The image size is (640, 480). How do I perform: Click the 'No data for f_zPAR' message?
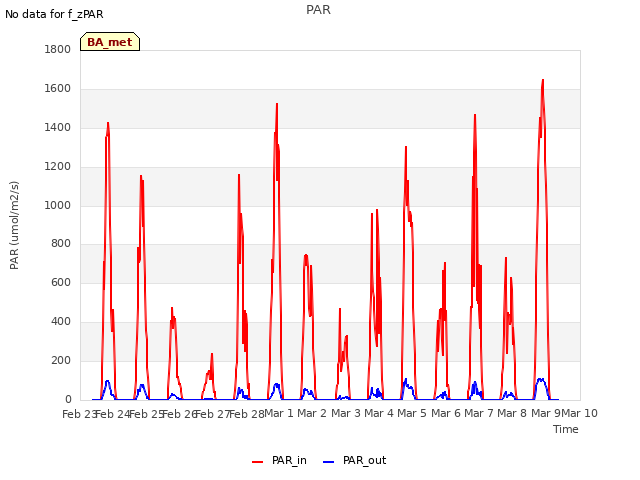(x=54, y=14)
